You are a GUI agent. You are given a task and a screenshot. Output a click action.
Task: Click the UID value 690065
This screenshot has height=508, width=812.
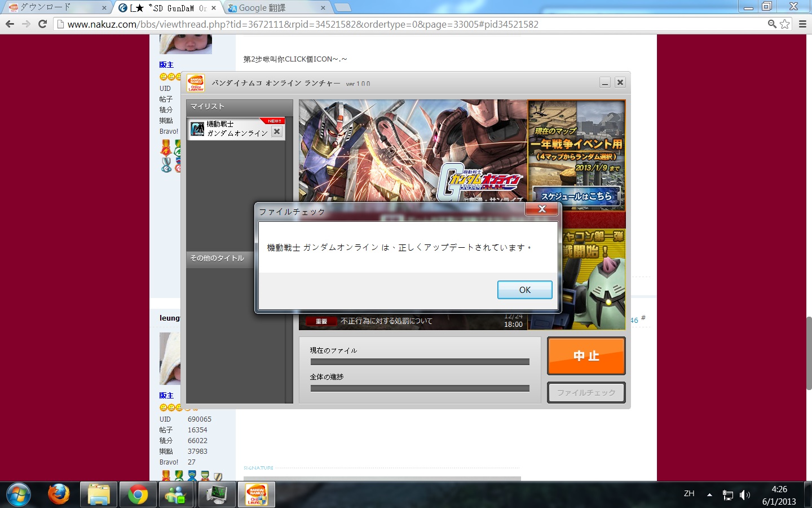200,419
